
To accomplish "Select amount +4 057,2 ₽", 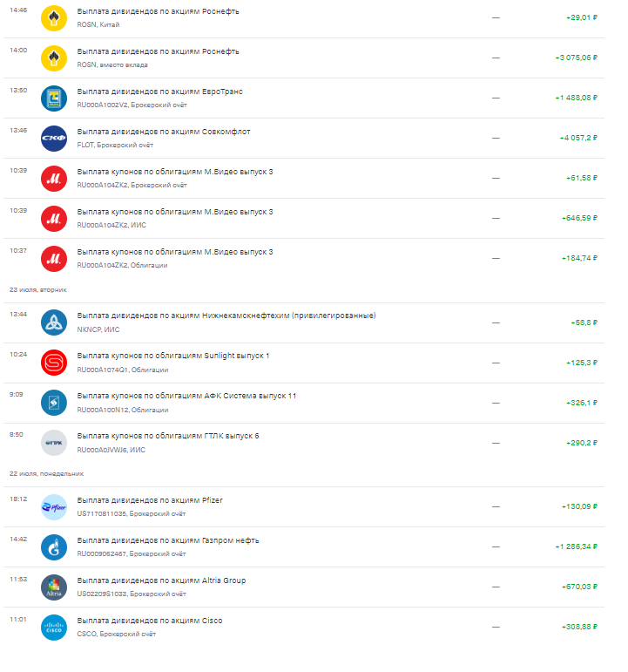I will tap(578, 138).
